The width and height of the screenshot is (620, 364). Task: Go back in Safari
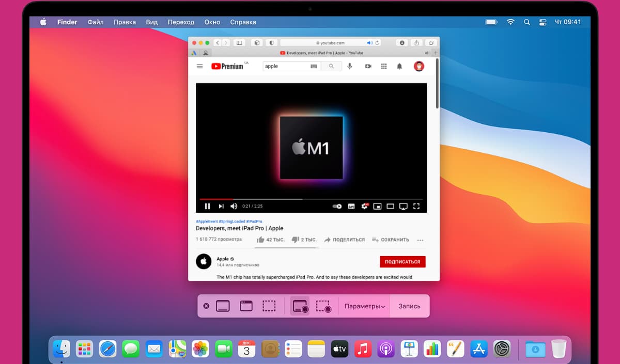tap(218, 43)
